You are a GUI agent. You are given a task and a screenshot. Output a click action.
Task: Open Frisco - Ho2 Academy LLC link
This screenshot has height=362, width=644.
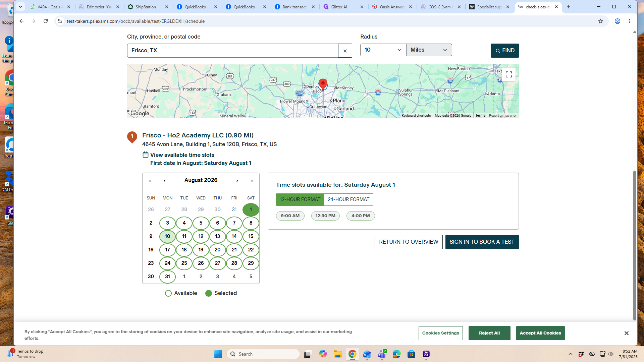[198, 135]
